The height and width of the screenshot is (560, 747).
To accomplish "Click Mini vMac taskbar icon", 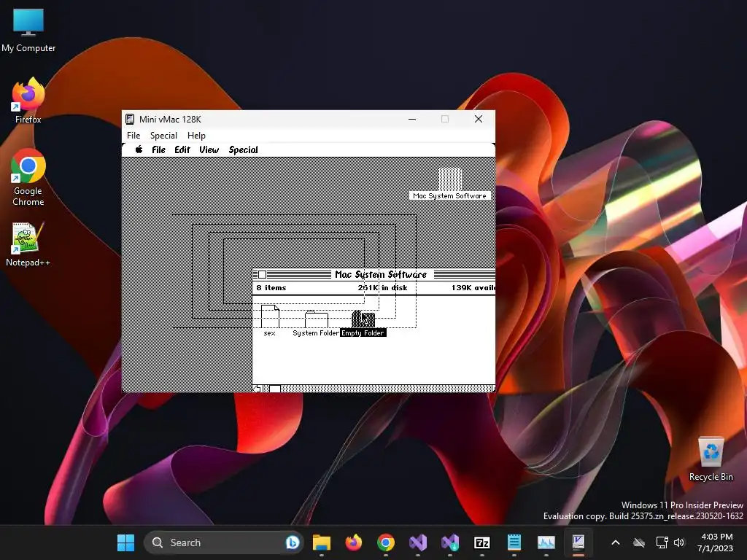I will [578, 542].
